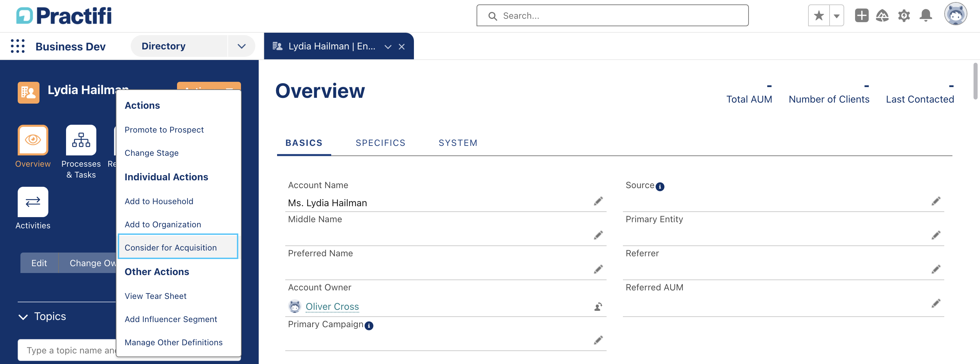The image size is (980, 364).
Task: Click the Search field
Action: pyautogui.click(x=612, y=16)
